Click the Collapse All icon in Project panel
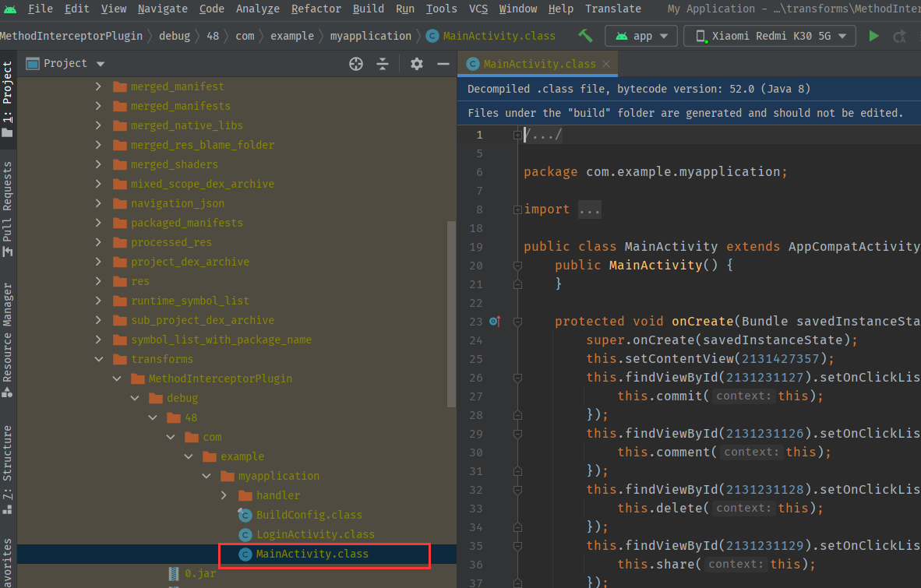The image size is (921, 588). (x=383, y=63)
